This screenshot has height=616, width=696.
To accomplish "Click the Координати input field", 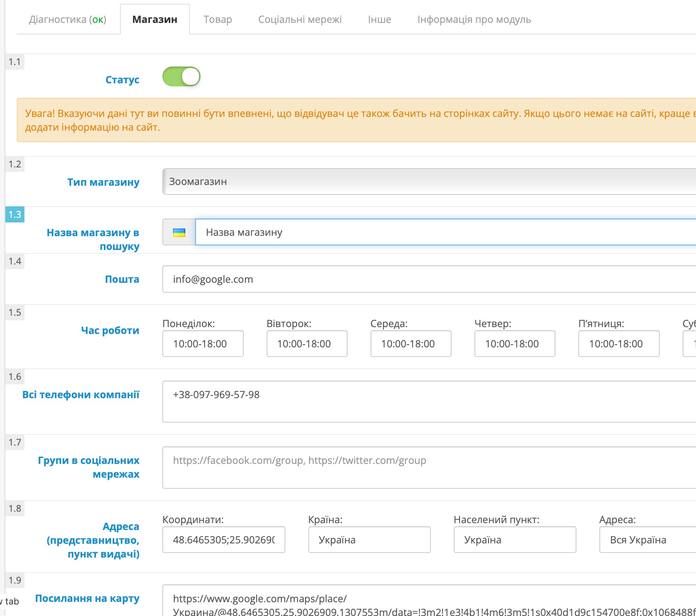I will (223, 540).
